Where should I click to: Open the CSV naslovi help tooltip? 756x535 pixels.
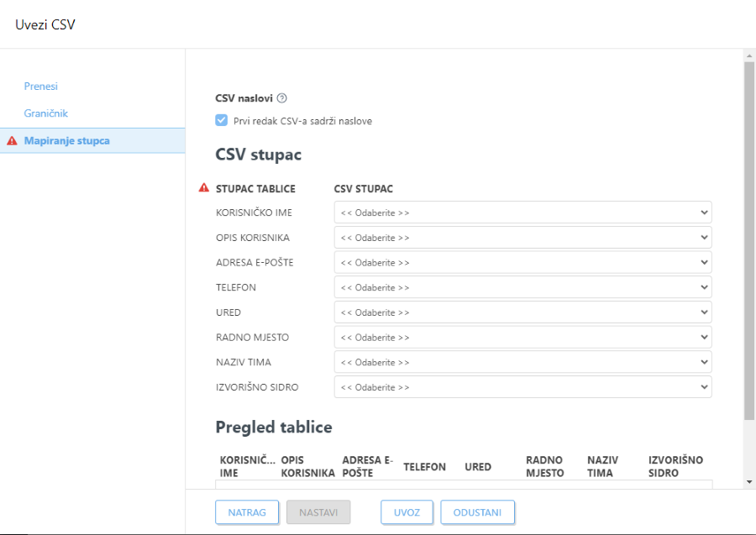tap(281, 97)
